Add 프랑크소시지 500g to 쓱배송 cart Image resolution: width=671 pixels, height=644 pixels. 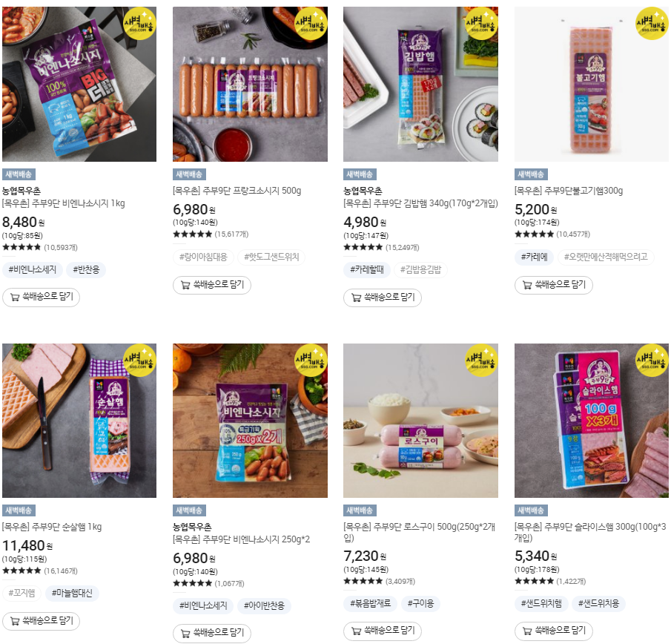click(212, 285)
